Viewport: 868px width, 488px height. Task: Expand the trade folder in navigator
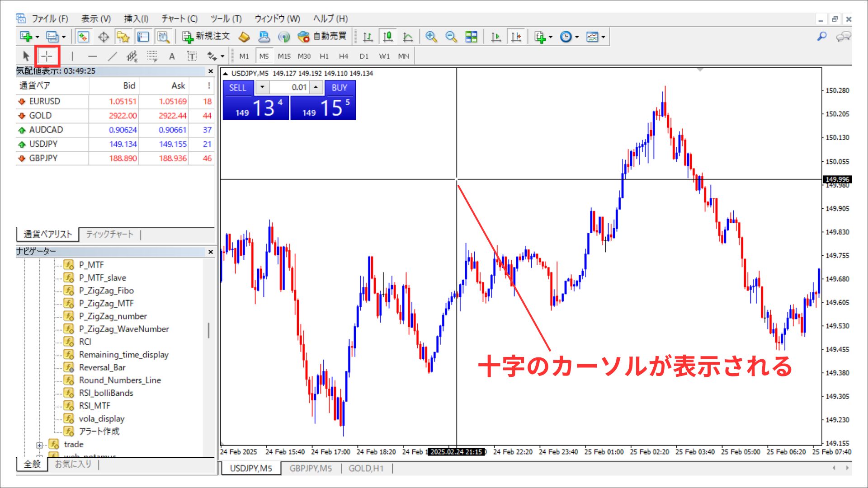[x=39, y=445]
